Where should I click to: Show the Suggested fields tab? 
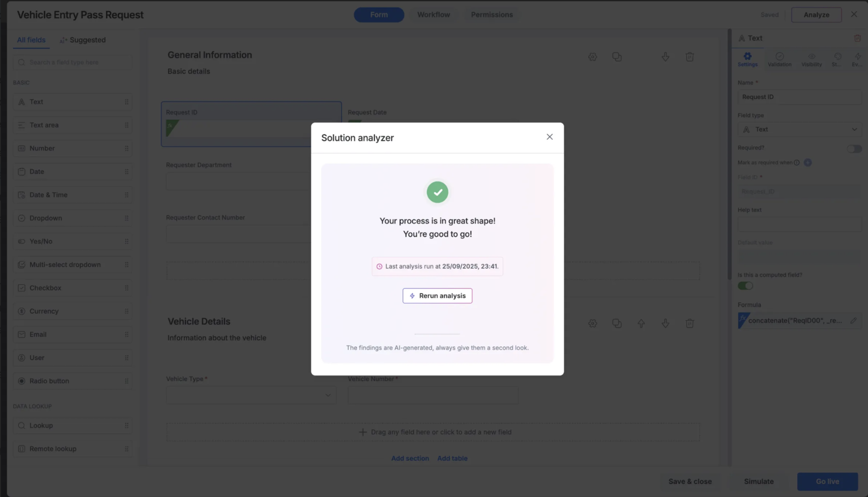83,40
